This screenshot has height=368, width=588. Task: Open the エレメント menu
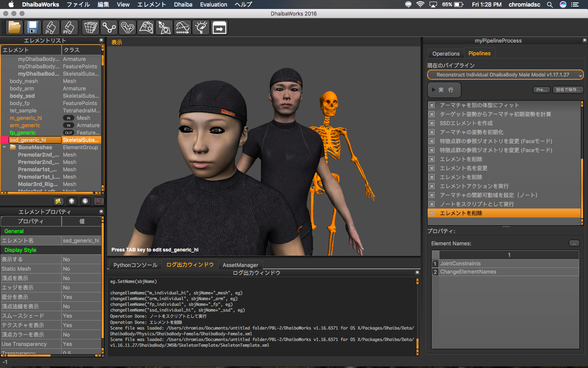point(151,4)
